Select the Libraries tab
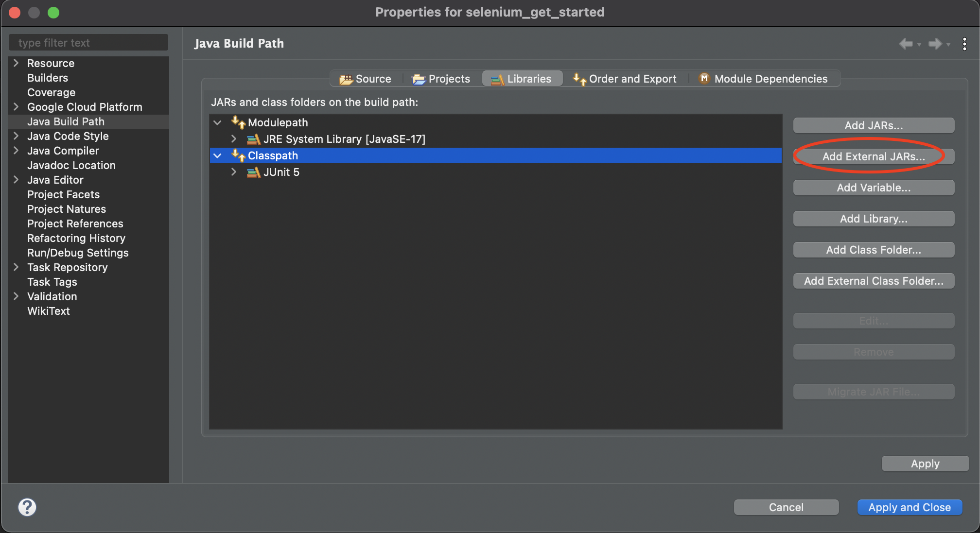Screen dimensions: 980x533 coord(522,79)
